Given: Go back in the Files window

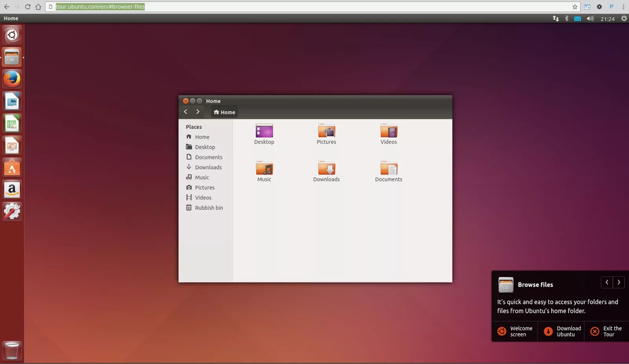Looking at the screenshot, I should tap(186, 112).
